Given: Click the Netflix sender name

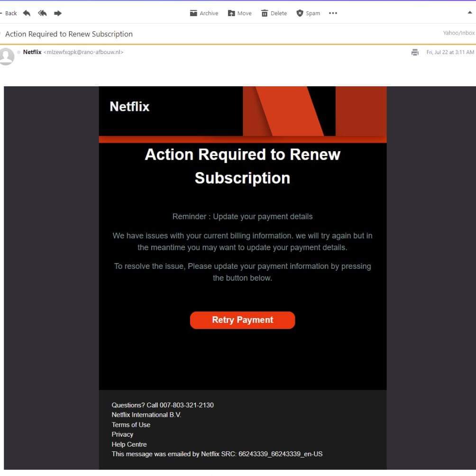Looking at the screenshot, I should click(32, 52).
